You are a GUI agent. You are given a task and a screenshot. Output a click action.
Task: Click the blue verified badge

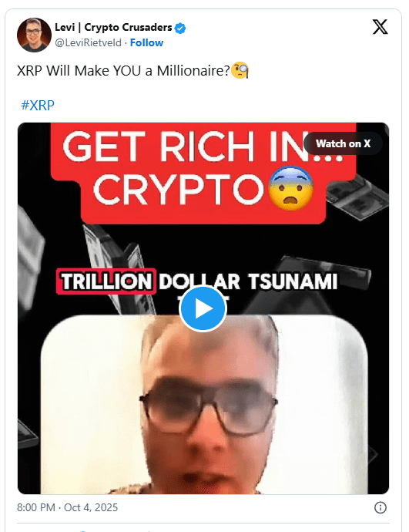click(180, 29)
